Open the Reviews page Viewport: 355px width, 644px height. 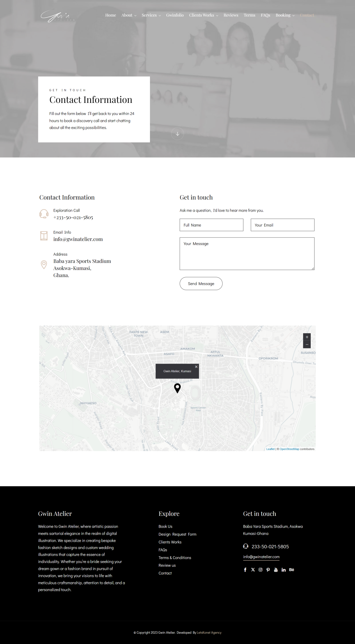(x=231, y=15)
